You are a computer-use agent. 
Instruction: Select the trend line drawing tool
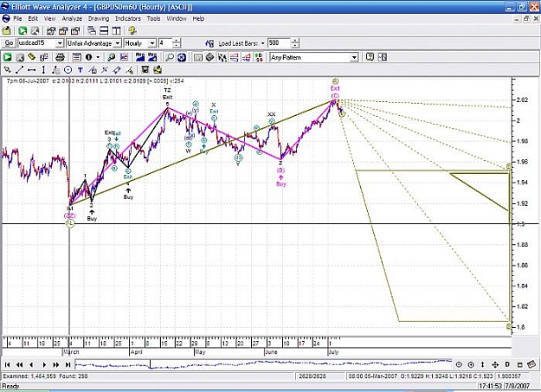(x=20, y=70)
